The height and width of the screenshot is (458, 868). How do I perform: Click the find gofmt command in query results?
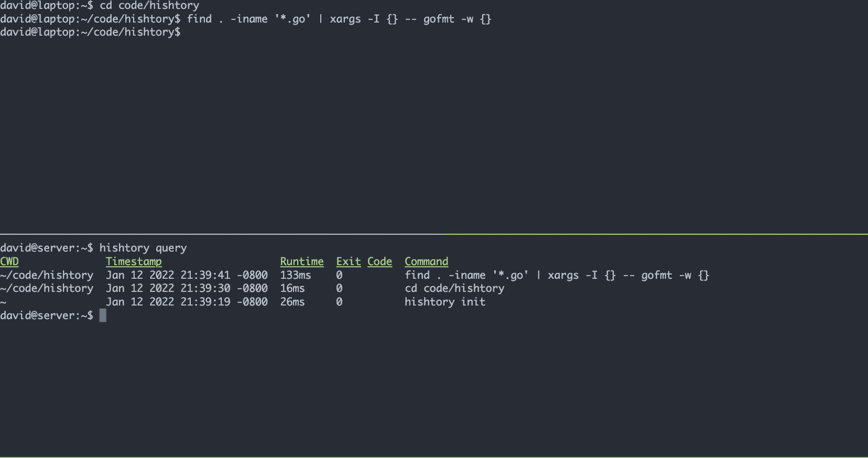pyautogui.click(x=557, y=275)
